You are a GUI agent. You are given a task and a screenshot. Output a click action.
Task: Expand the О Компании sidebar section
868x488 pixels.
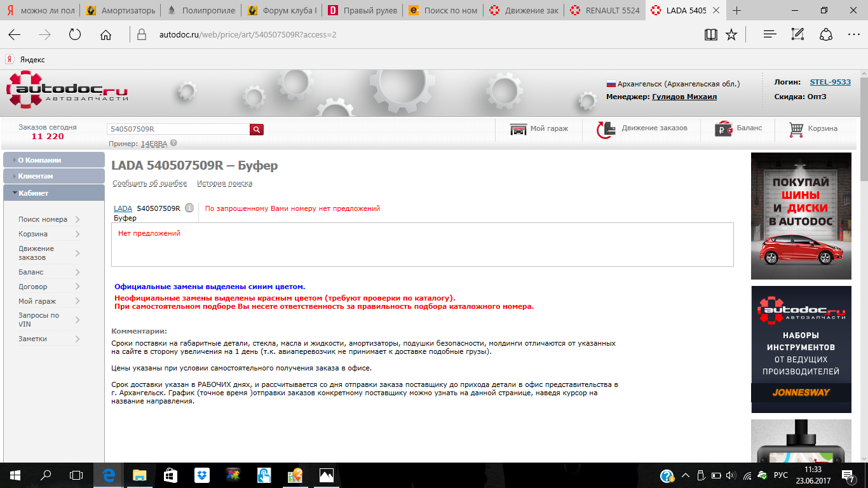(54, 160)
